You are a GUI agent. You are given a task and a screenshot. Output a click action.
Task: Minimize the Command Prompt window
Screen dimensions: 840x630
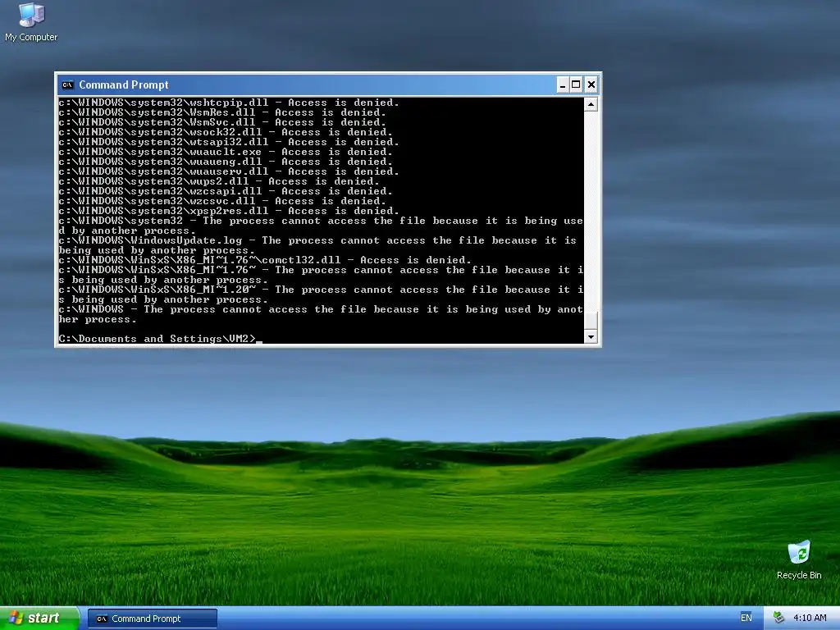(x=563, y=84)
